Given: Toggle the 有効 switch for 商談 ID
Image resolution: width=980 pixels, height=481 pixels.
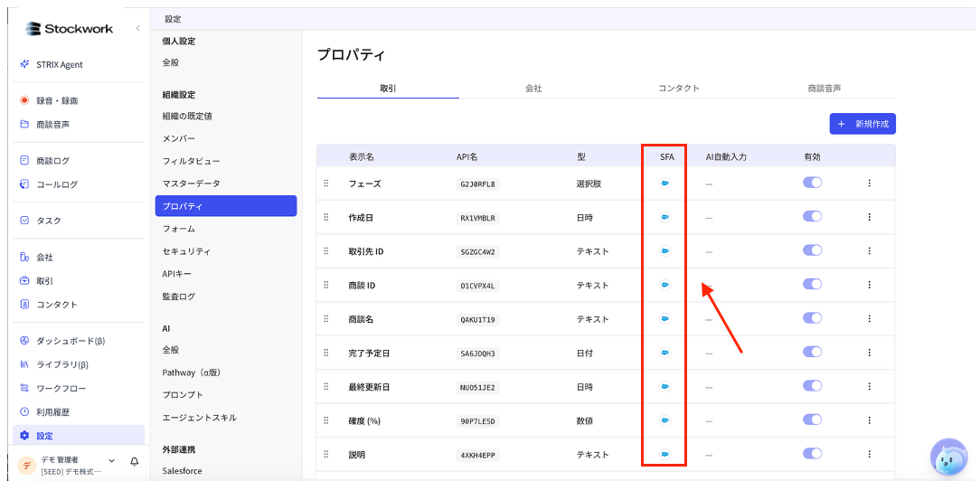Looking at the screenshot, I should 812,284.
